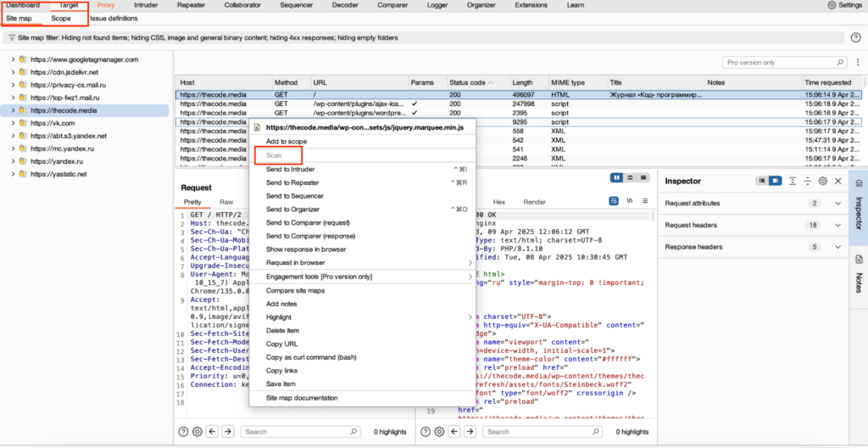Expand the thecode.media tree node
This screenshot has width=868, height=448.
click(x=14, y=110)
